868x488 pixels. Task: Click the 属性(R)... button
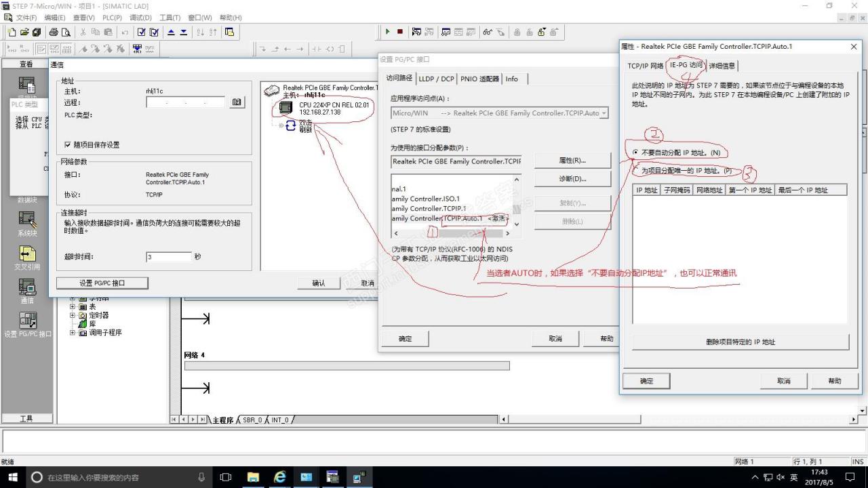pos(572,161)
